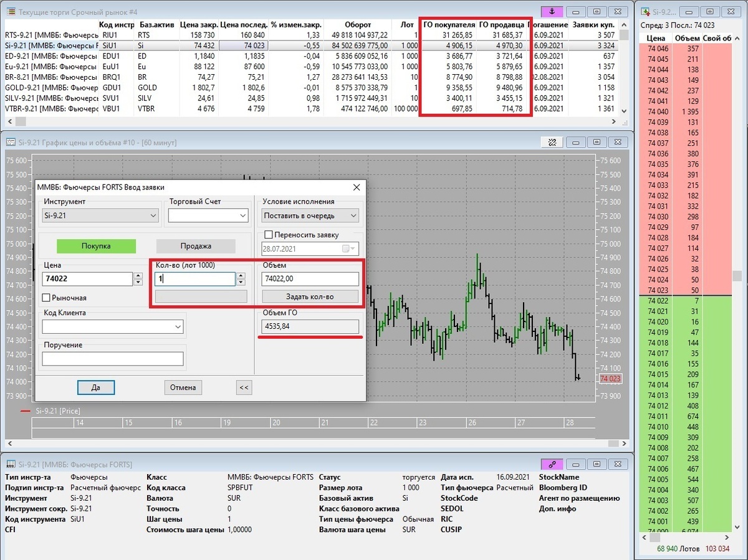Select the ED-9.21 row in trades table
This screenshot has width=748, height=560.
(310, 56)
